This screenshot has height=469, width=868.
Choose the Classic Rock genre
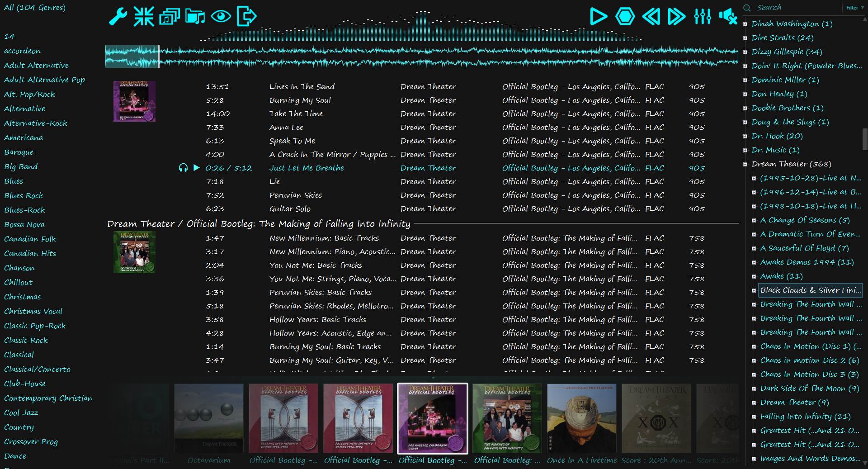pos(26,341)
